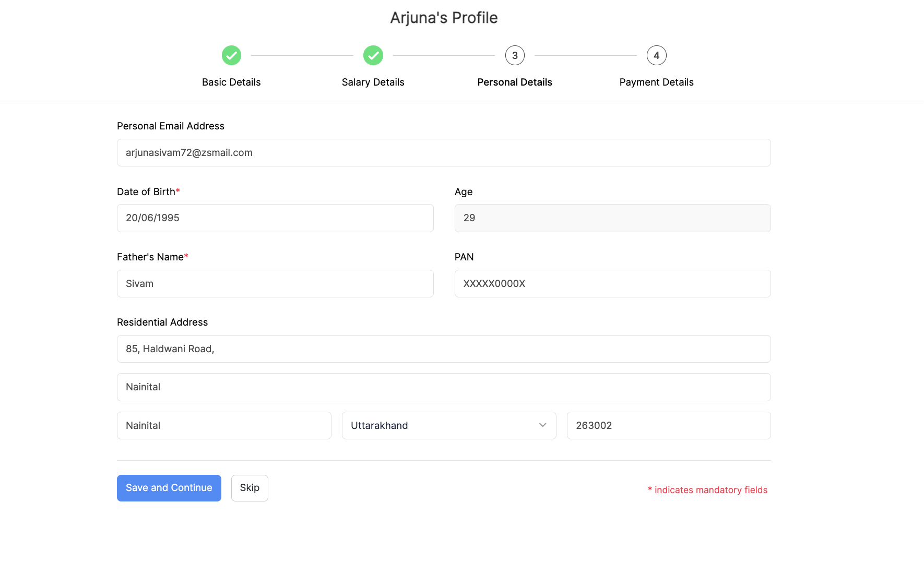Click the address line showing 85, Haldwani Road
The image size is (924, 574).
tap(443, 349)
